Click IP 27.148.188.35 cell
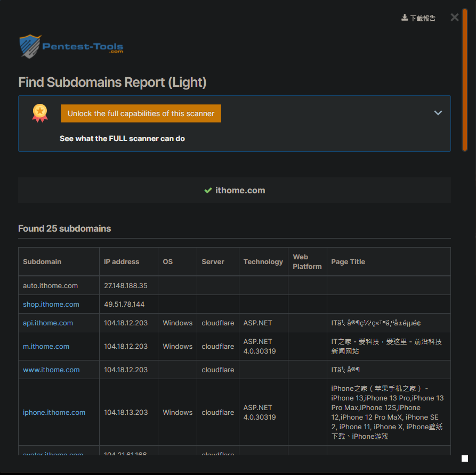476x475 pixels. coord(128,286)
